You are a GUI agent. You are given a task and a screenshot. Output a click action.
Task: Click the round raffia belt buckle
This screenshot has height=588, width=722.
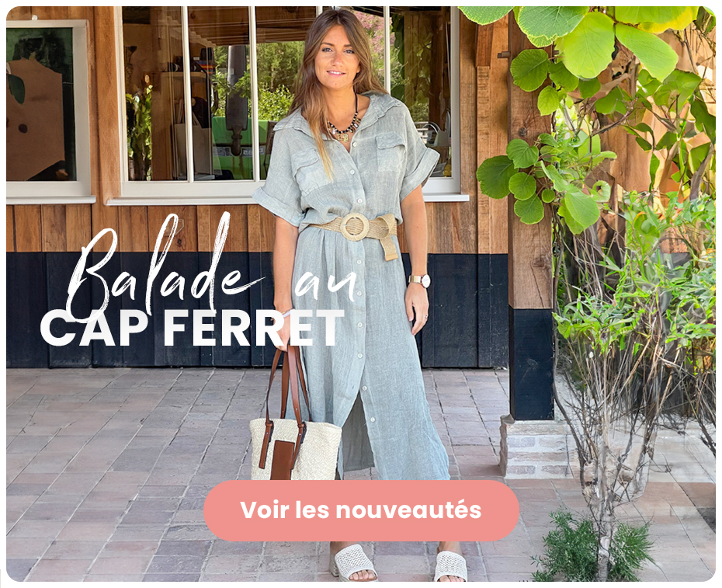(x=355, y=227)
